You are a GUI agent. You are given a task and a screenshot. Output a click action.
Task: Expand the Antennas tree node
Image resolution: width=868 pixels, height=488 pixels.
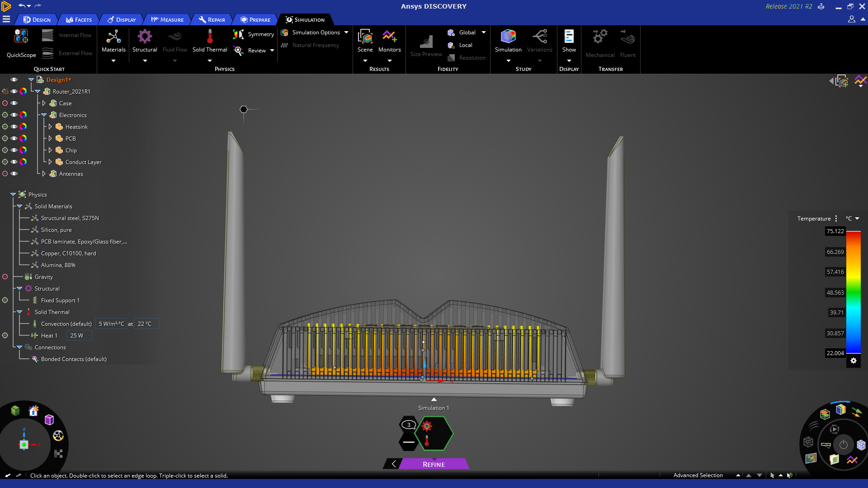tap(44, 174)
